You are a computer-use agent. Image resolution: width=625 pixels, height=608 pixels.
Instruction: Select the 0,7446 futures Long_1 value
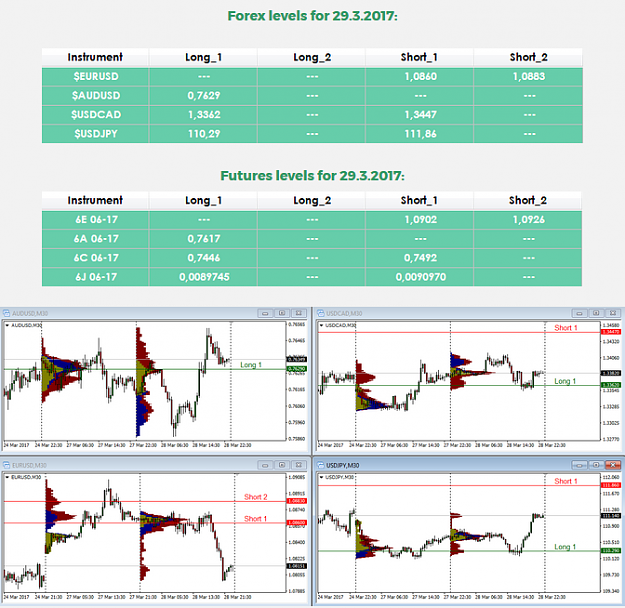pyautogui.click(x=204, y=258)
